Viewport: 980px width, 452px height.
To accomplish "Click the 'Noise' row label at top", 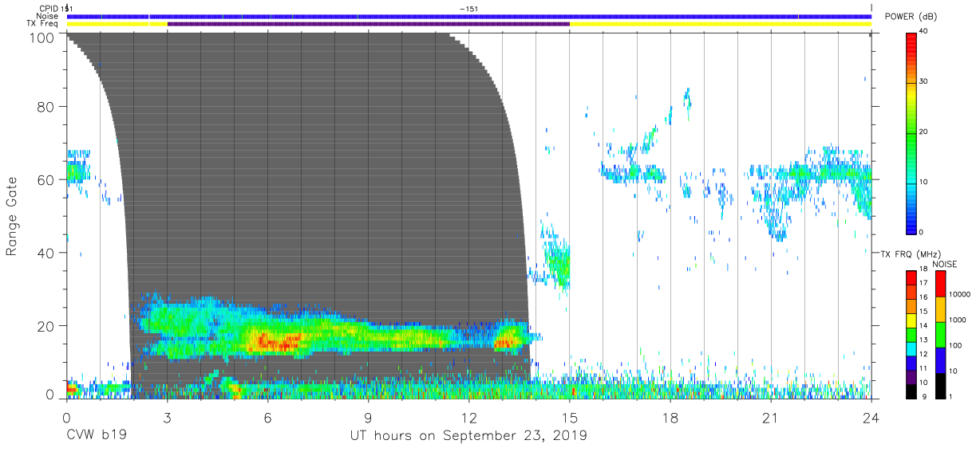I will coord(48,16).
